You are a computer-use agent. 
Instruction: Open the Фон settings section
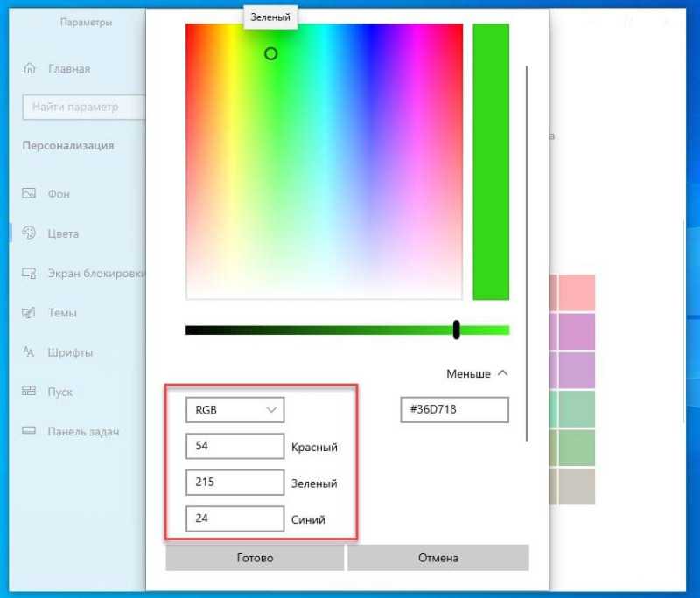click(x=59, y=194)
